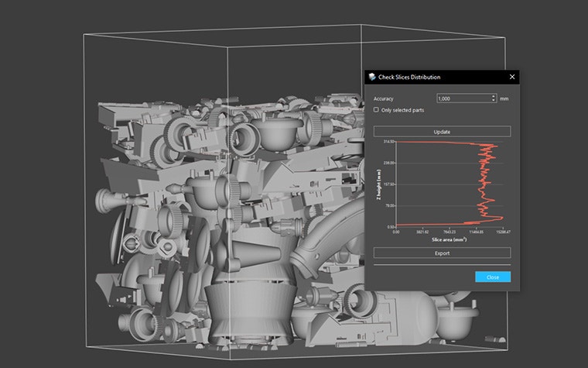Click the Check Slices Distribution dialog icon

click(x=372, y=77)
